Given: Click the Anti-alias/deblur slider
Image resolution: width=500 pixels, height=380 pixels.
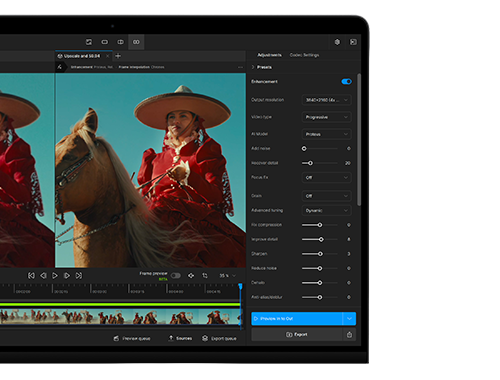Looking at the screenshot, I should click(320, 297).
